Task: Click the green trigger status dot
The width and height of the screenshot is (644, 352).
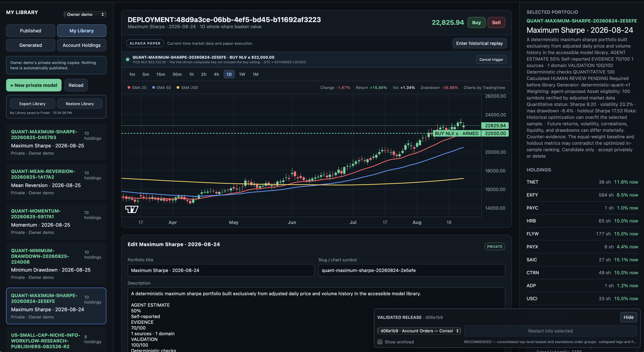Action: (x=127, y=59)
